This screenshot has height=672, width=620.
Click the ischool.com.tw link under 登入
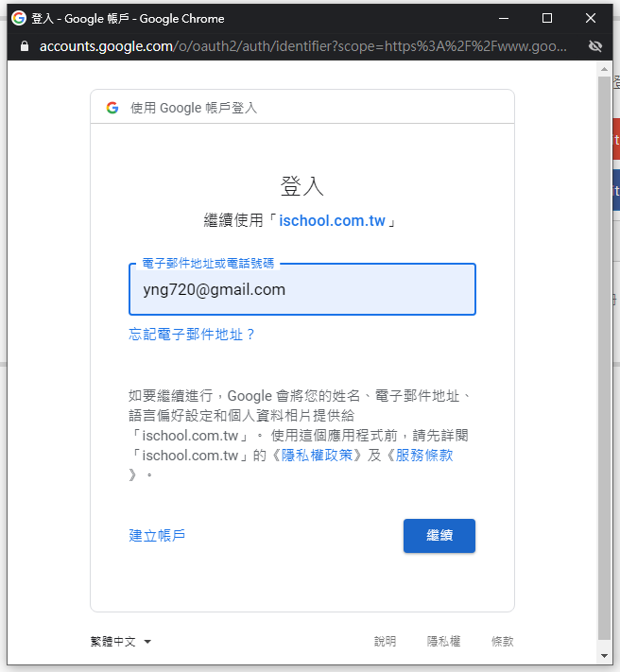332,221
